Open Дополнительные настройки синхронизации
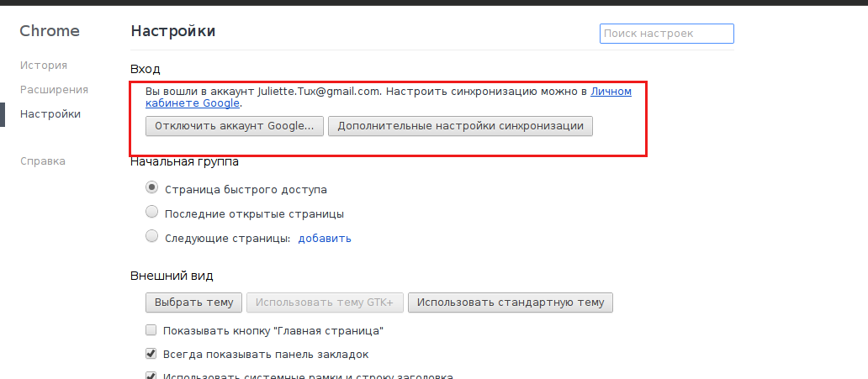This screenshot has width=868, height=379. pos(460,125)
